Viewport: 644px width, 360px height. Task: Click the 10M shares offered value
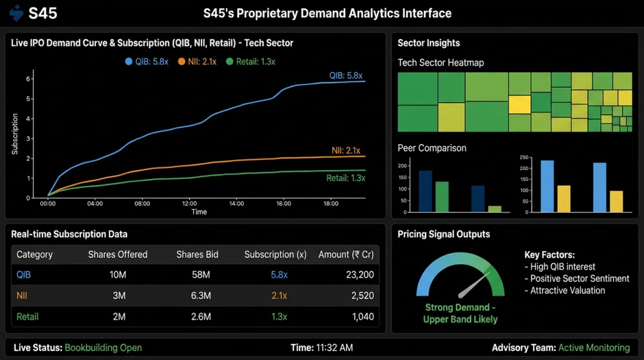click(x=118, y=275)
